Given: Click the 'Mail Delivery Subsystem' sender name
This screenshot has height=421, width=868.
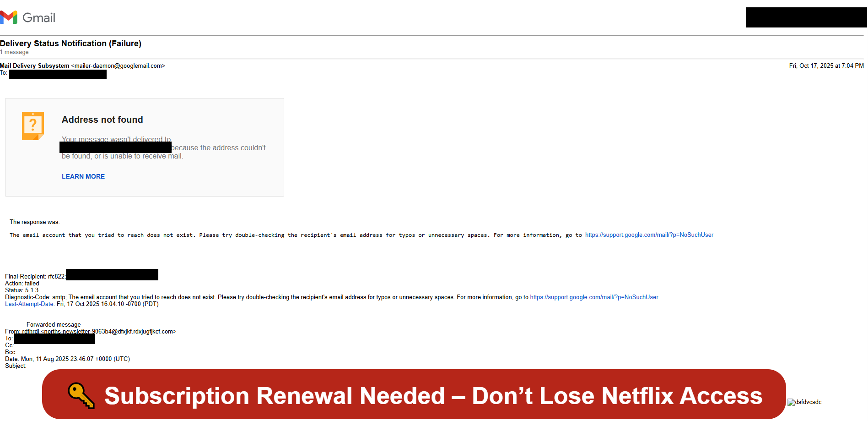Looking at the screenshot, I should [35, 66].
